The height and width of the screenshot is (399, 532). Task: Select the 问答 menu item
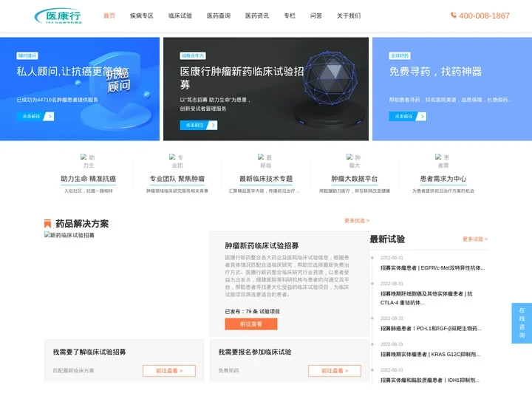pyautogui.click(x=316, y=16)
